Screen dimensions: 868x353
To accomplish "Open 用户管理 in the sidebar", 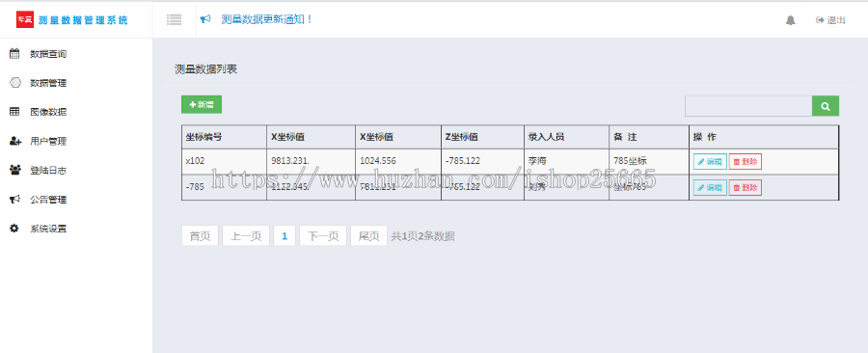I will tap(48, 141).
